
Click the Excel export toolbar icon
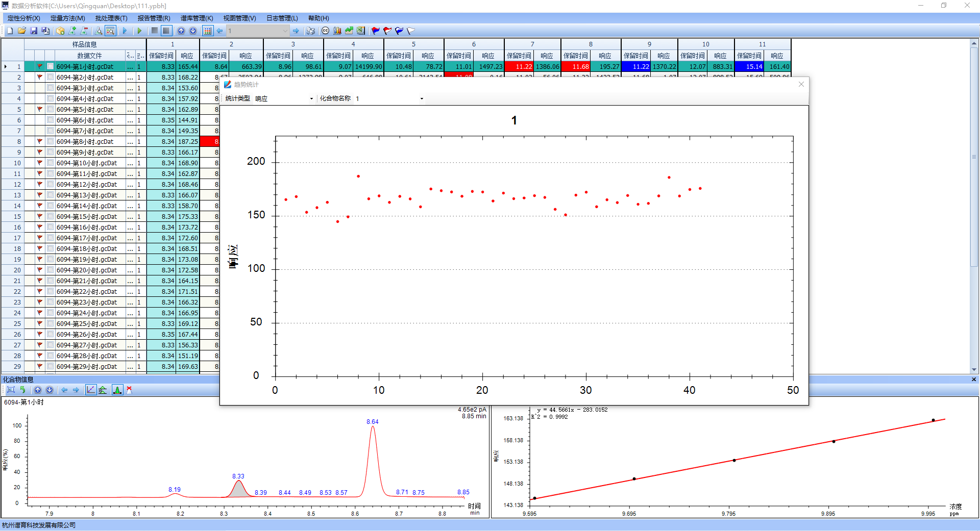(361, 31)
